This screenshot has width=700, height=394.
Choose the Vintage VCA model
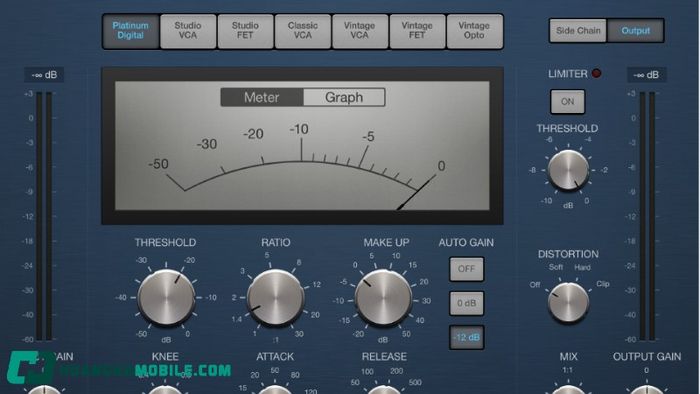[360, 31]
